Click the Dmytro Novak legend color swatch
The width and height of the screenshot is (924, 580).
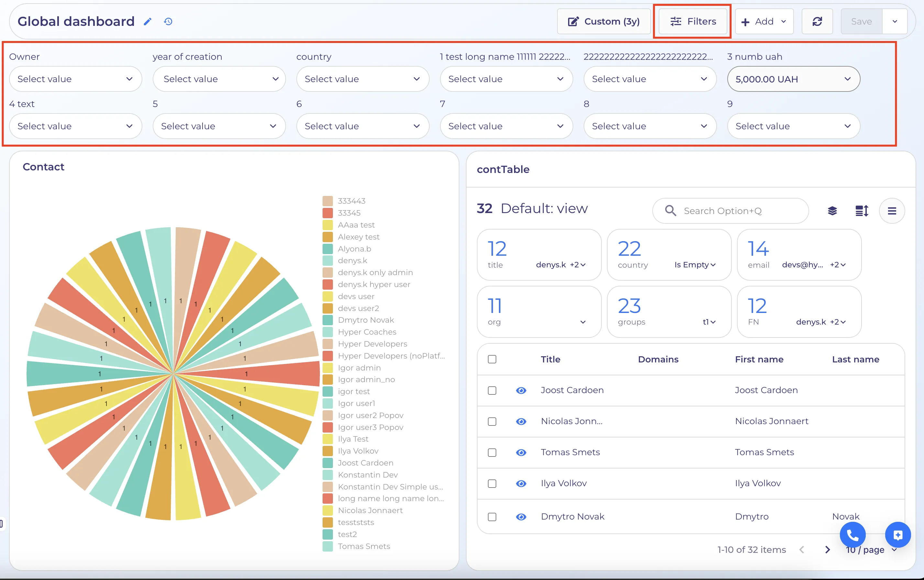click(x=327, y=320)
